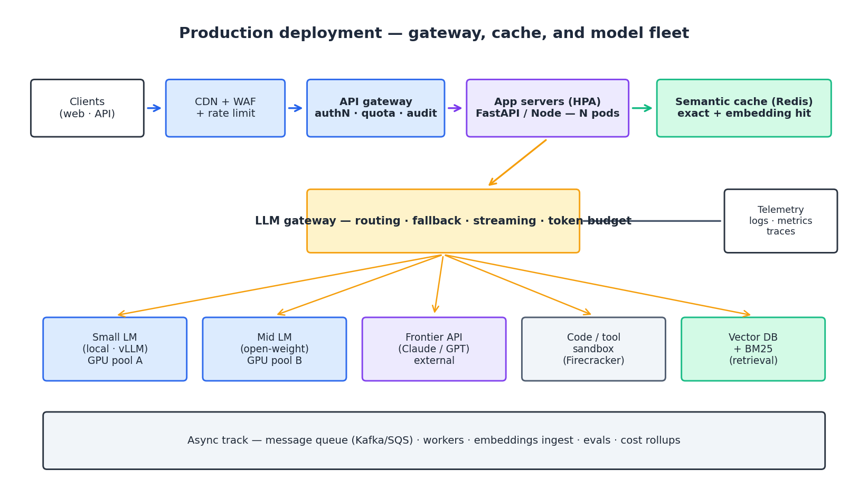The image size is (868, 497).
Task: Select the Clients (web · API) box
Action: (x=87, y=107)
